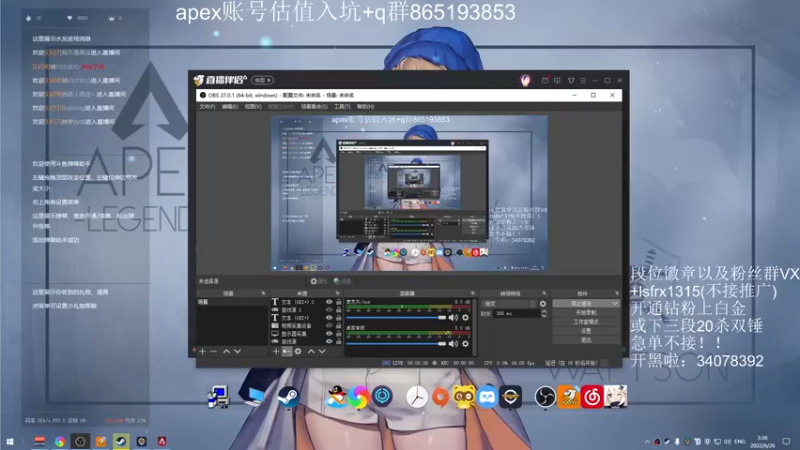This screenshot has height=450, width=800.
Task: Open the Edit (E) menu in OBS
Action: coord(230,107)
